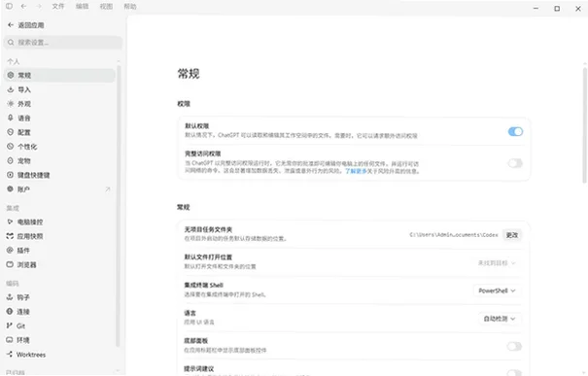Click the magnifier icon in the settings search box
Image resolution: width=588 pixels, height=376 pixels.
click(x=11, y=43)
